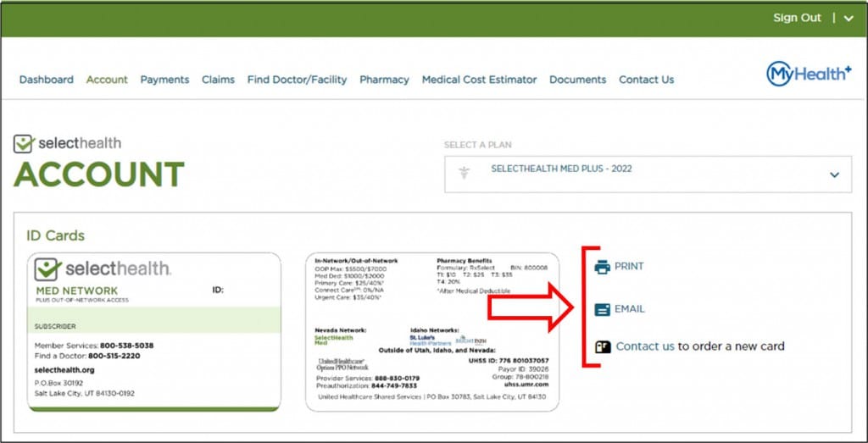Expand the Sign Out chevron menu
The width and height of the screenshot is (868, 443).
pyautogui.click(x=849, y=19)
